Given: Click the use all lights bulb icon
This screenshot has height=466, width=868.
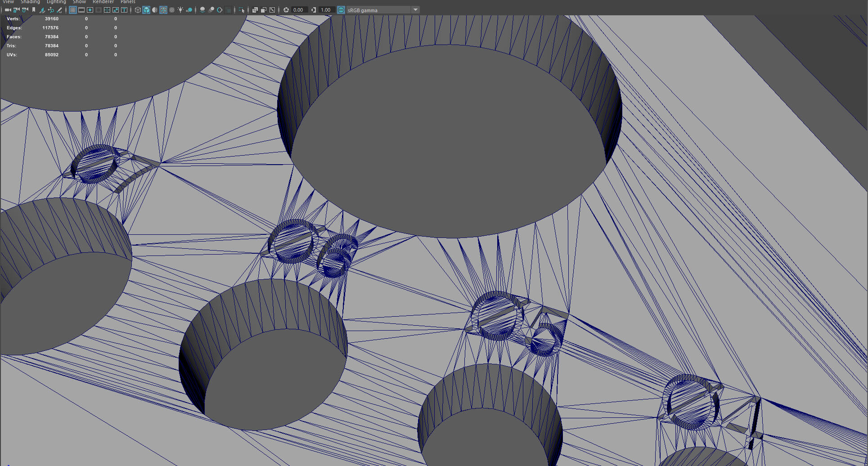Looking at the screenshot, I should 180,10.
